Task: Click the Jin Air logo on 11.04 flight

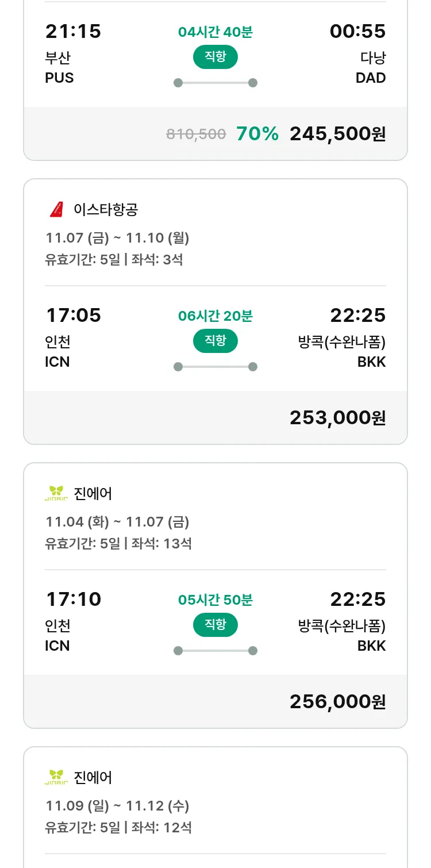Action: [x=56, y=494]
